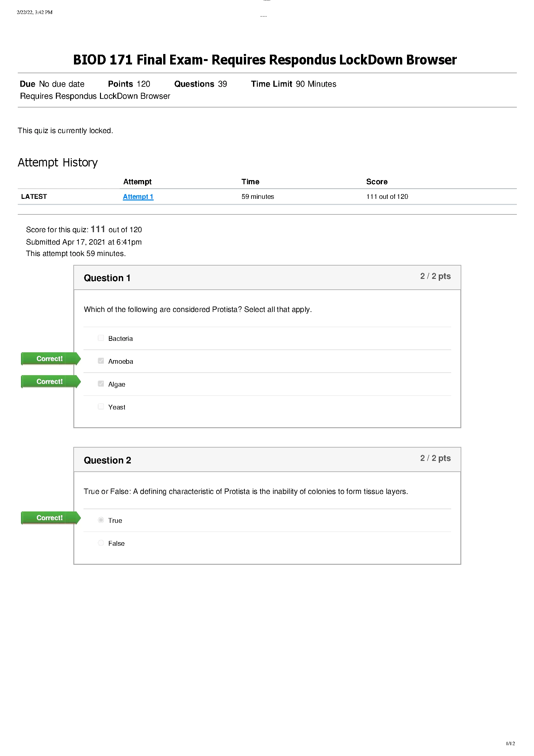Click the Question 2 header
The width and height of the screenshot is (534, 756).
108,460
